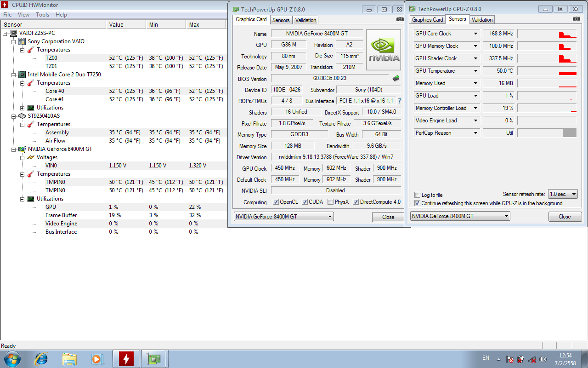Enable the Log to file checkbox
This screenshot has height=368, width=588.
417,195
